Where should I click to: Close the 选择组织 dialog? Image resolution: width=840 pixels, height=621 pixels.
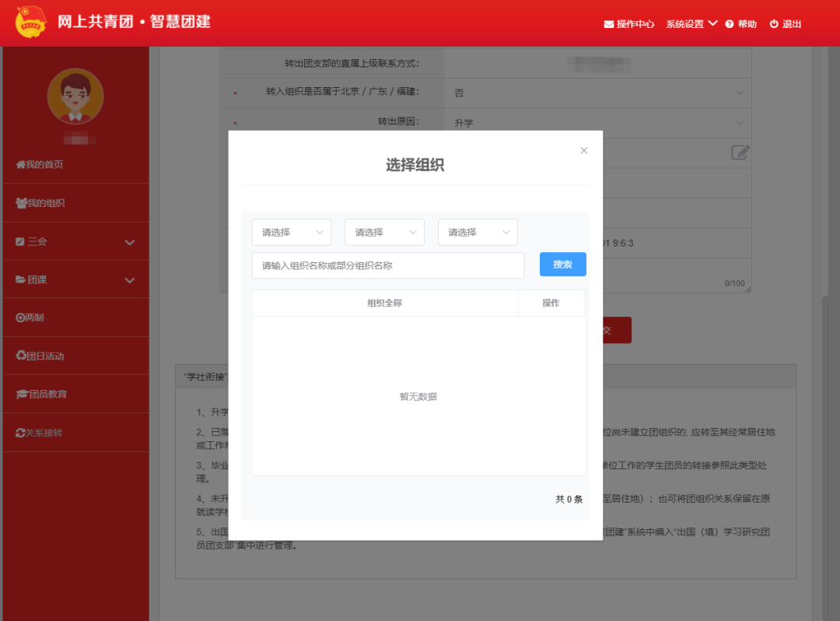coord(584,150)
